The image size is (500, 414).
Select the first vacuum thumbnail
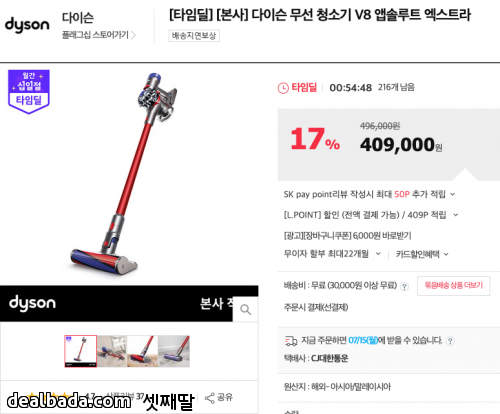coord(81,351)
